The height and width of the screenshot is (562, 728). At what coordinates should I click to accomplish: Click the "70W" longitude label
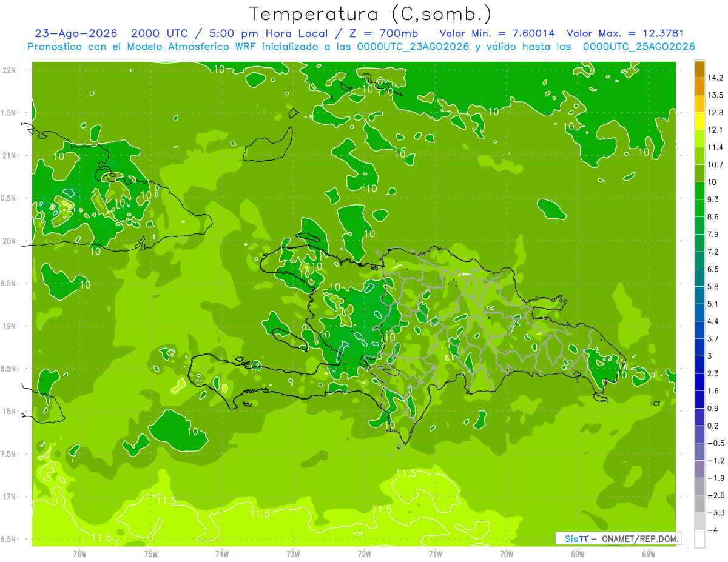[x=507, y=554]
